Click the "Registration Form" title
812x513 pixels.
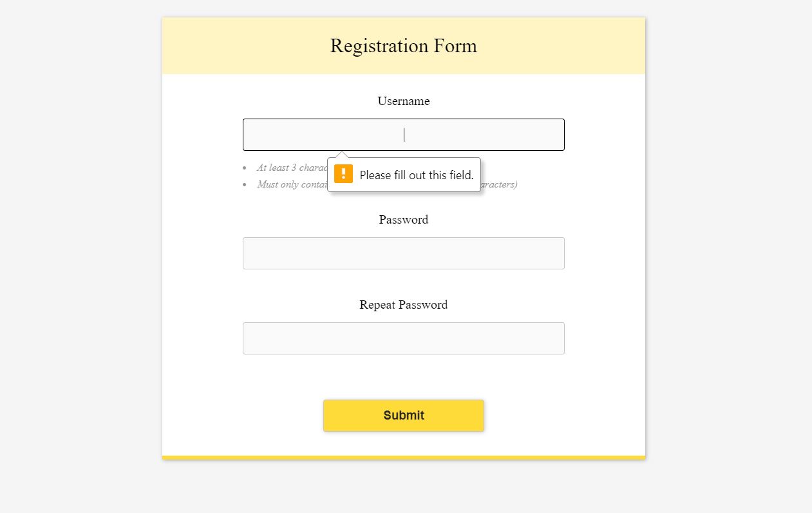[x=404, y=46]
